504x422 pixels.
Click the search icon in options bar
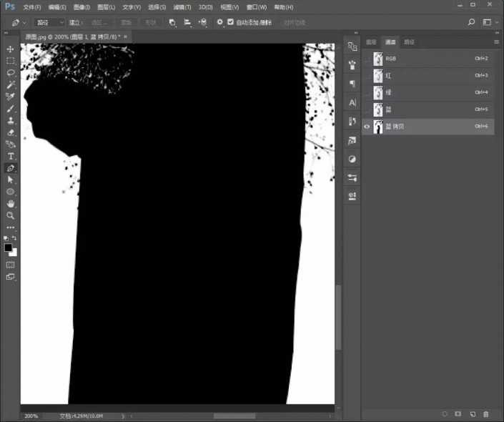coord(471,22)
